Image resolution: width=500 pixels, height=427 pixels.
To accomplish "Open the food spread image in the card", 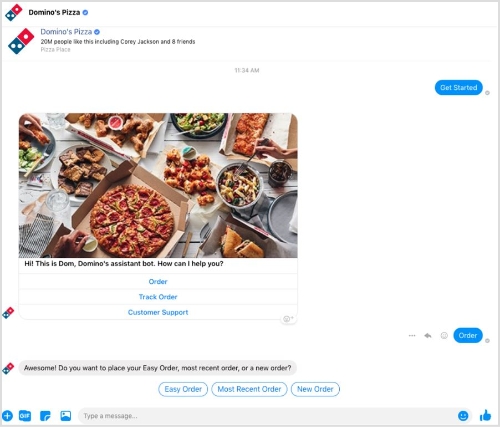I will click(158, 185).
